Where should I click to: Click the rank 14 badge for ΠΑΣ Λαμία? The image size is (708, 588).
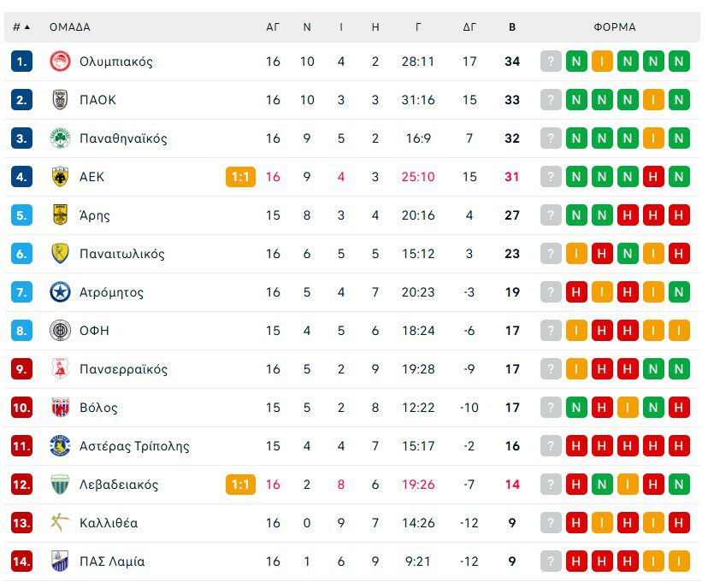[x=21, y=562]
